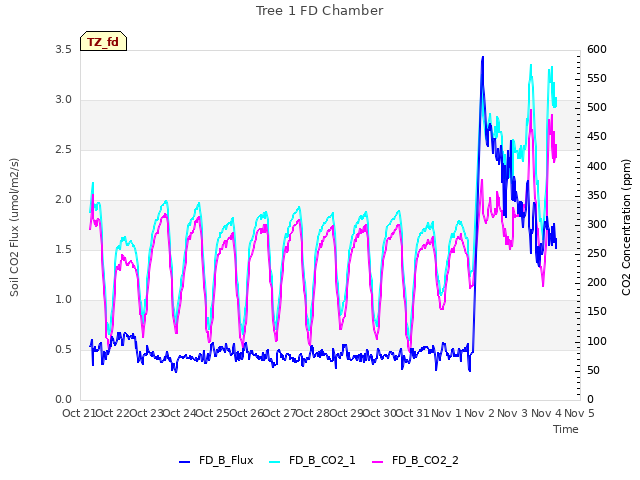Toggle the FD_B_CO2_2 legend entry
The width and height of the screenshot is (640, 480).
[x=416, y=460]
